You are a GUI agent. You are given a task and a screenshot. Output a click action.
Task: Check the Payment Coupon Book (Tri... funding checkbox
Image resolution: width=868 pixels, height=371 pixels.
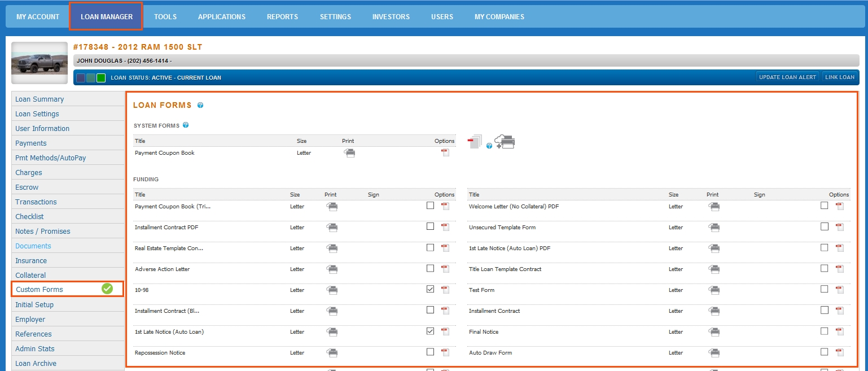coord(431,206)
